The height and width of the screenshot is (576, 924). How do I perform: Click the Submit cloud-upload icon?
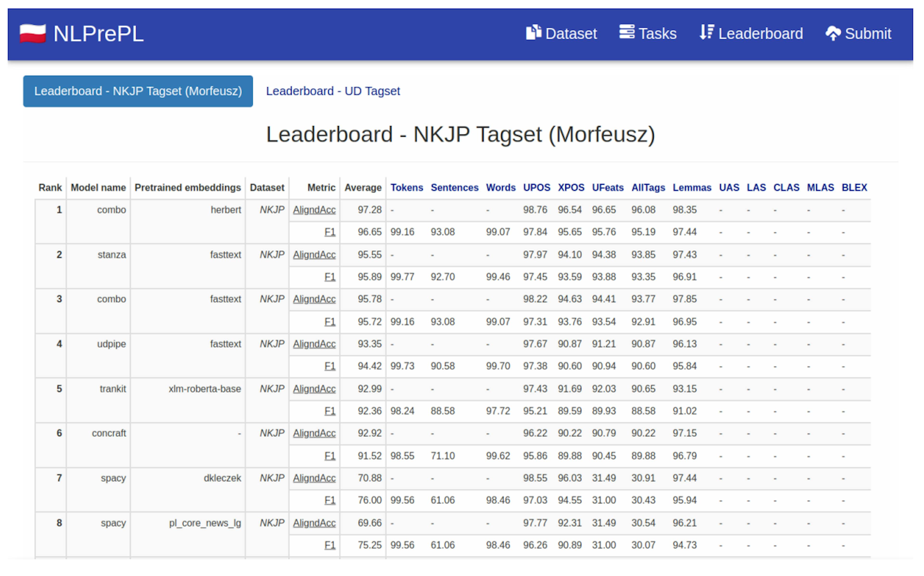tap(833, 33)
